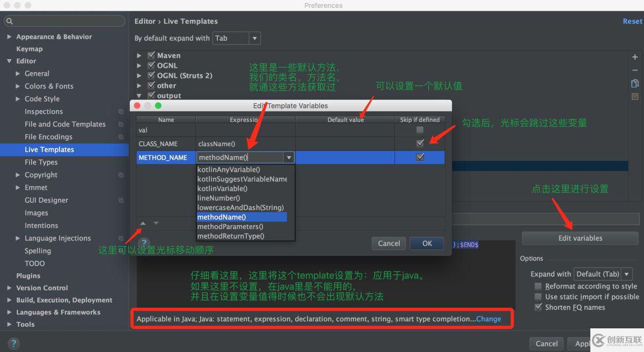Expand the Maven template group

click(140, 55)
